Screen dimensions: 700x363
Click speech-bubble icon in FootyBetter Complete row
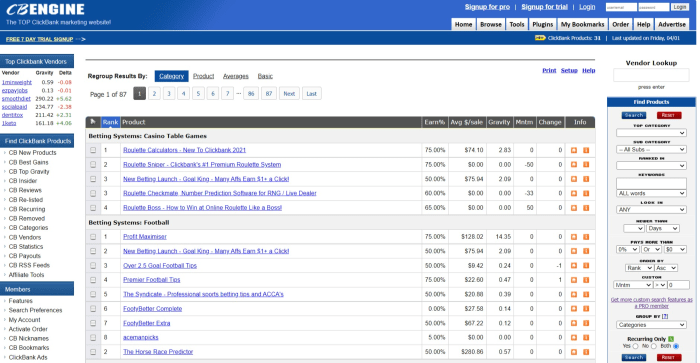pos(574,309)
